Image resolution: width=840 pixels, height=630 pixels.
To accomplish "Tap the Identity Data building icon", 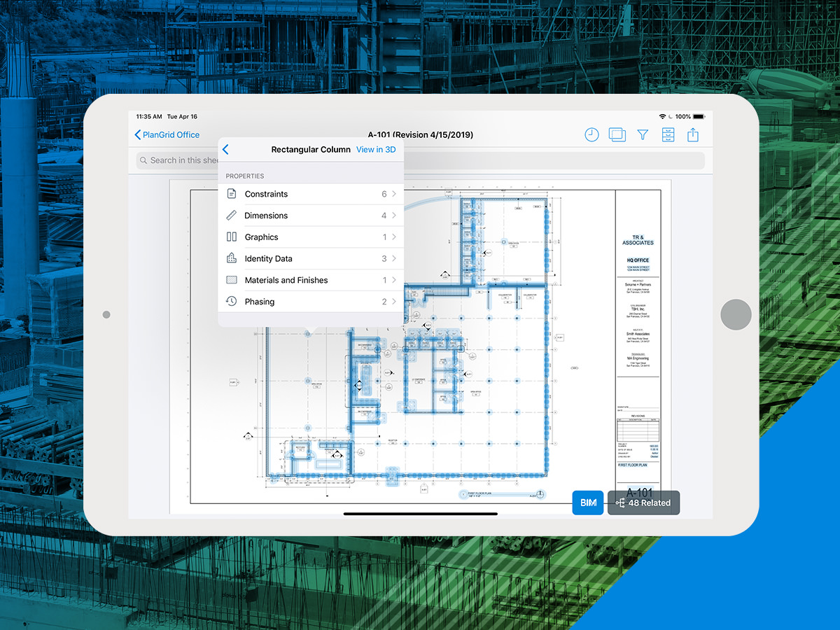I will [x=232, y=258].
